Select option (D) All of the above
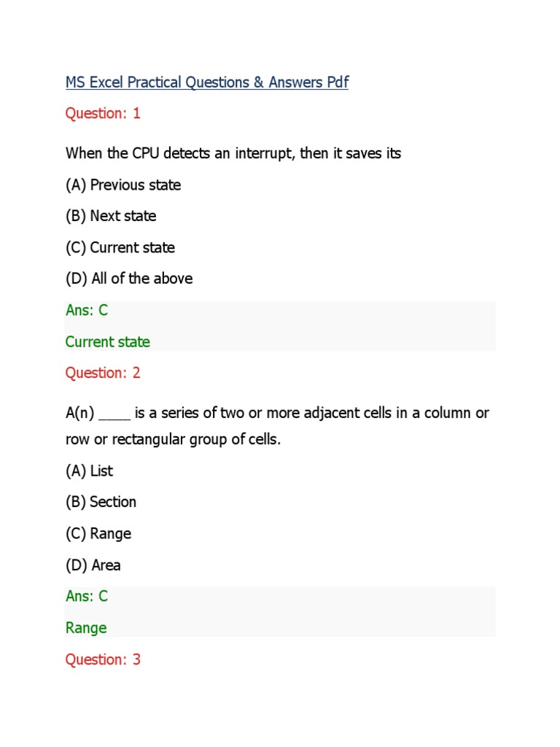This screenshot has height=747, width=560. [129, 279]
